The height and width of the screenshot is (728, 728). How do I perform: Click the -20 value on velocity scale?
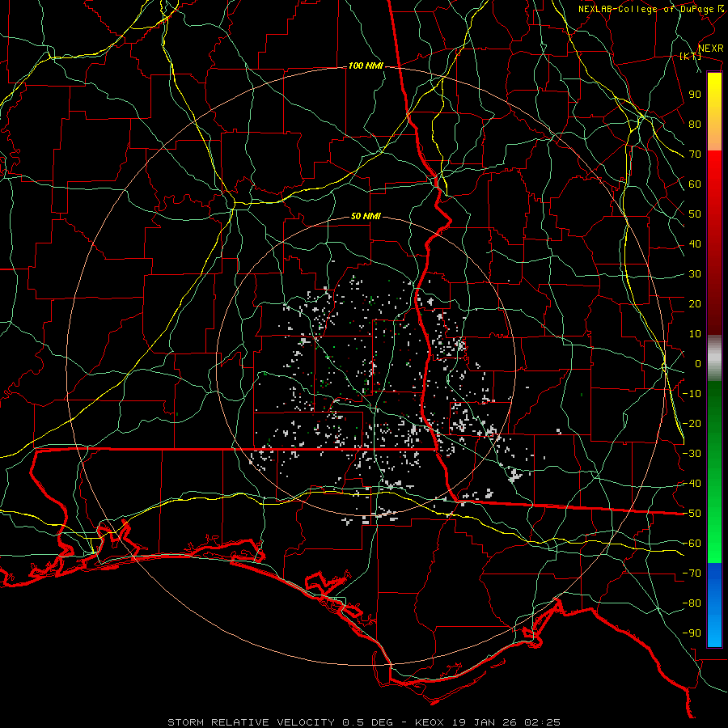pyautogui.click(x=692, y=424)
